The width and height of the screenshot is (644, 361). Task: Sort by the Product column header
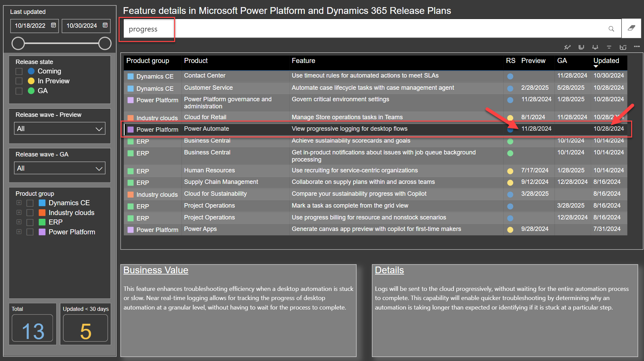coord(196,61)
